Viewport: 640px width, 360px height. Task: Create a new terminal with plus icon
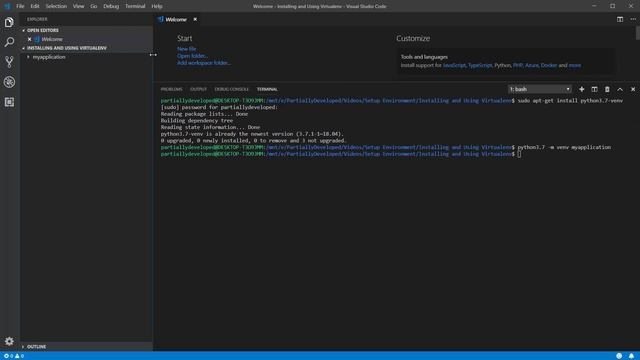point(582,89)
